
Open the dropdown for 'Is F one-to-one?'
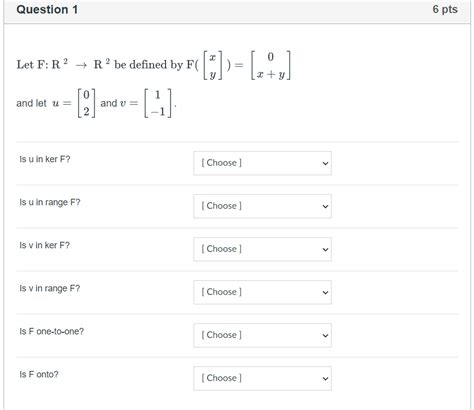click(262, 335)
